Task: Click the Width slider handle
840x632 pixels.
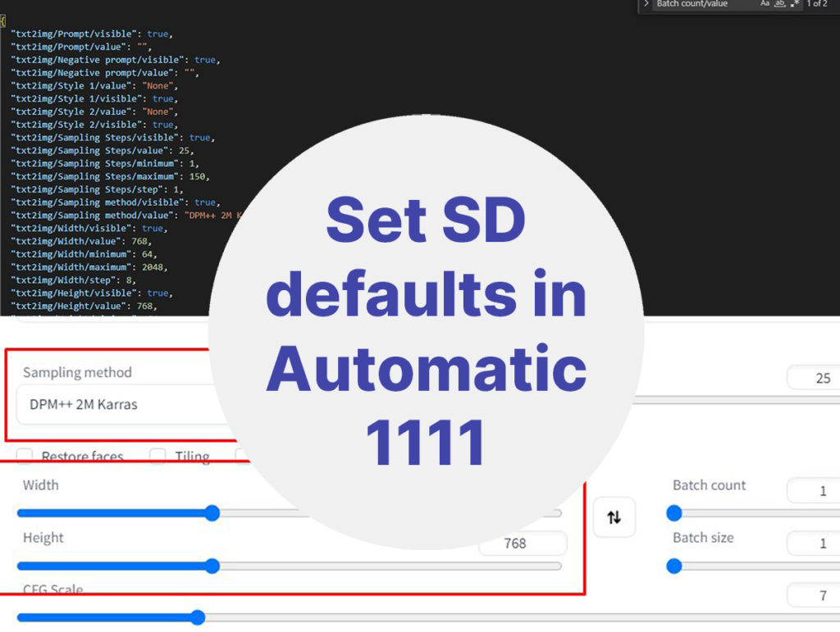Action: [212, 512]
